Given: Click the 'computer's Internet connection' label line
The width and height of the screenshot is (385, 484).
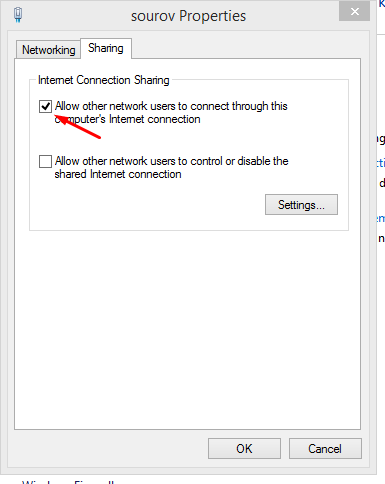Looking at the screenshot, I should [128, 119].
